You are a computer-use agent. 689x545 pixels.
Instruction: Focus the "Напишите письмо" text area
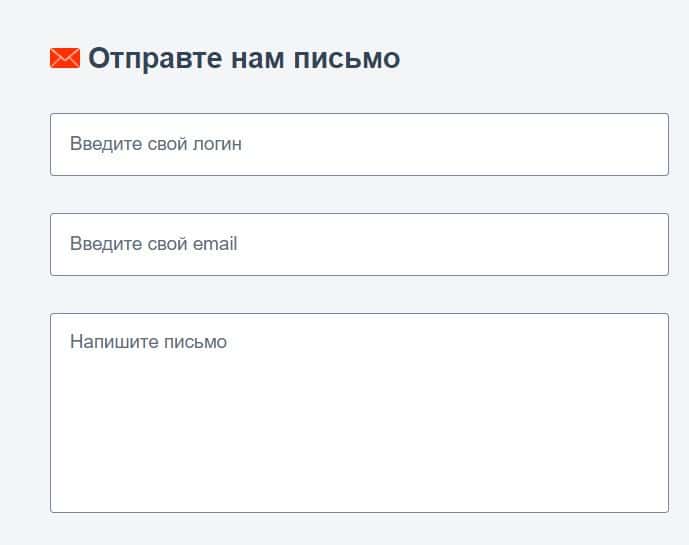(x=359, y=412)
